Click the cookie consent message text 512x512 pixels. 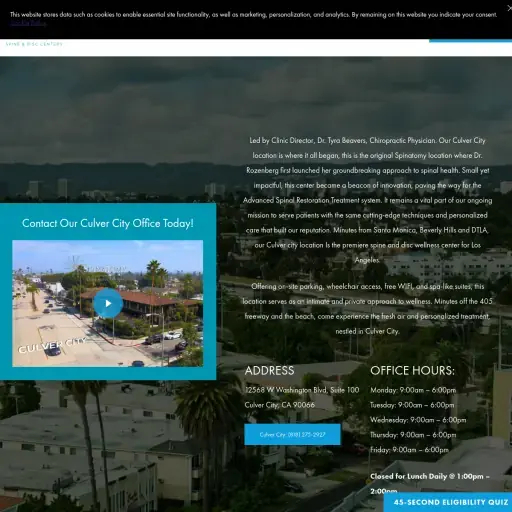253,15
